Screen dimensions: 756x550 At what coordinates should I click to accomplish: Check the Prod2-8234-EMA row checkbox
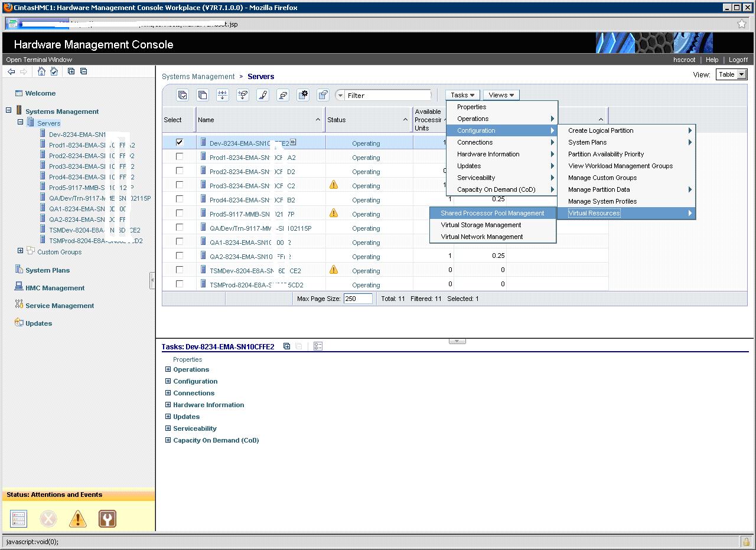180,171
